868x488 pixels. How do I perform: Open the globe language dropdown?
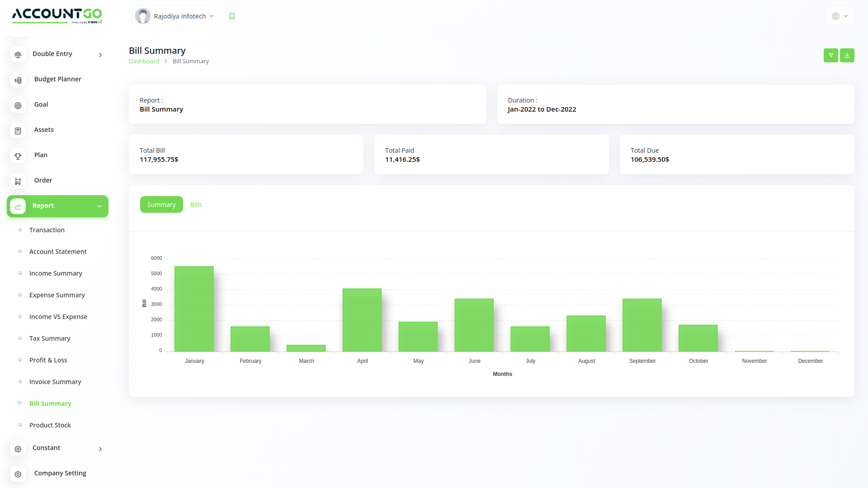[x=840, y=16]
